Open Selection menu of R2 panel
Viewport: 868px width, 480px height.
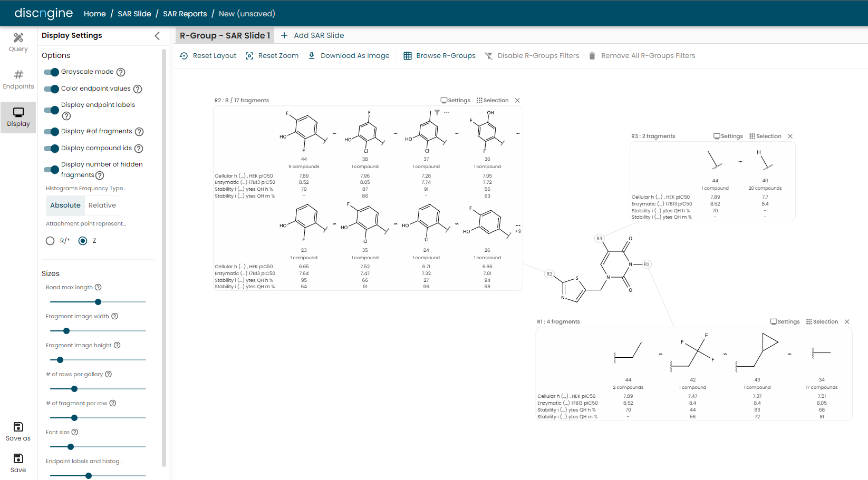(493, 101)
